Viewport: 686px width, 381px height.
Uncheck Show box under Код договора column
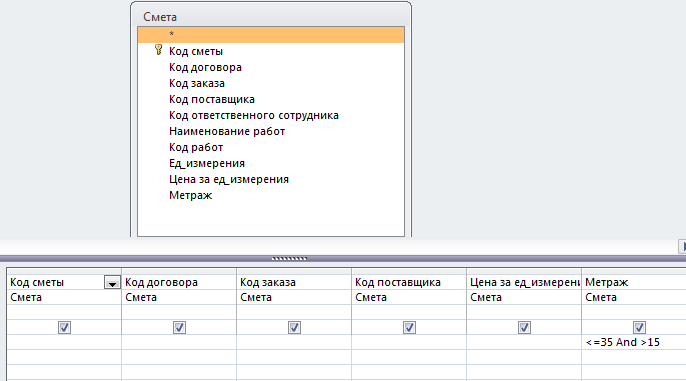[x=179, y=327]
